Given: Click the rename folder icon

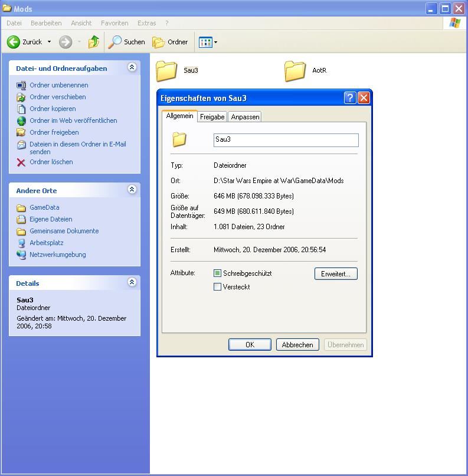Looking at the screenshot, I should click(x=21, y=85).
